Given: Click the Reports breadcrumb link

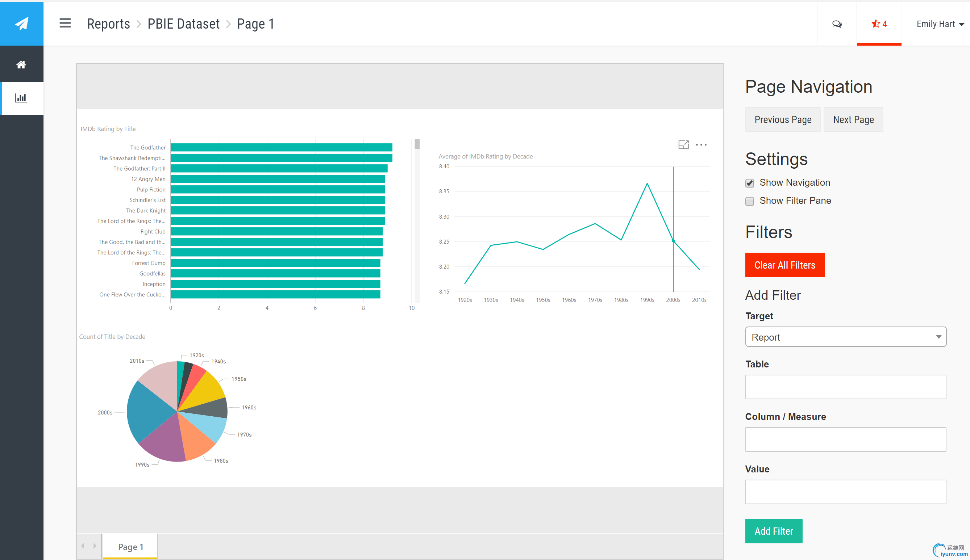Looking at the screenshot, I should coord(109,24).
